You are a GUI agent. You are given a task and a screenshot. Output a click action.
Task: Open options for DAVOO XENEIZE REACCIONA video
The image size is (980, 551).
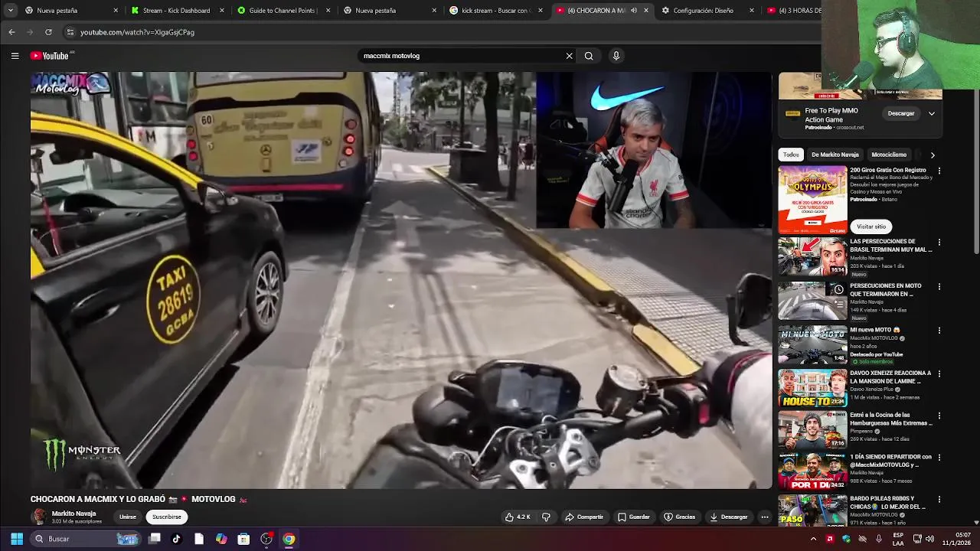coord(939,374)
